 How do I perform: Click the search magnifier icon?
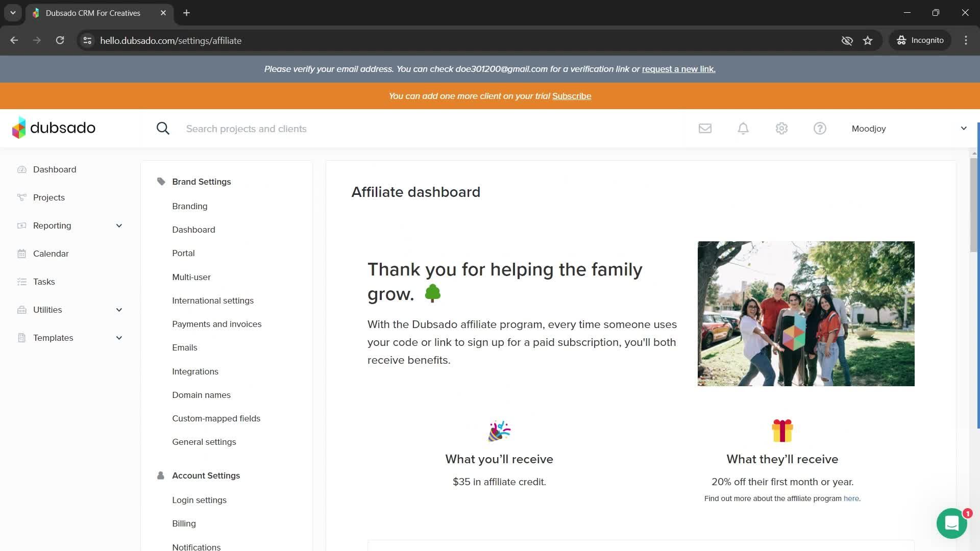click(x=163, y=129)
